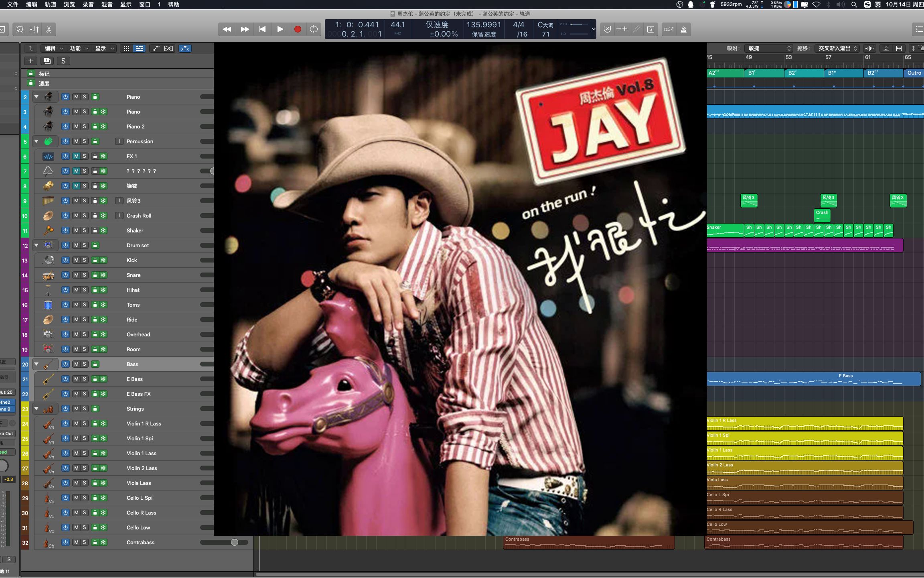The image size is (924, 578).
Task: Solo the Cello Low track
Action: [x=84, y=527]
